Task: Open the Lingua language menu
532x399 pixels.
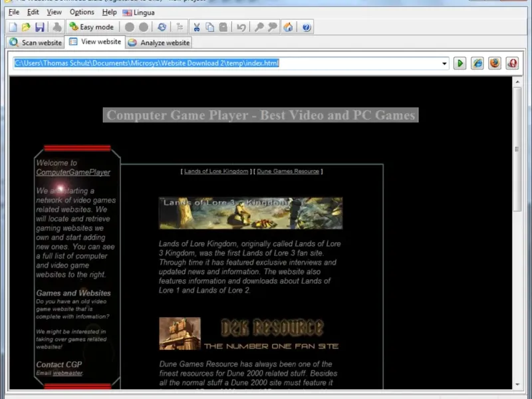Action: [138, 12]
